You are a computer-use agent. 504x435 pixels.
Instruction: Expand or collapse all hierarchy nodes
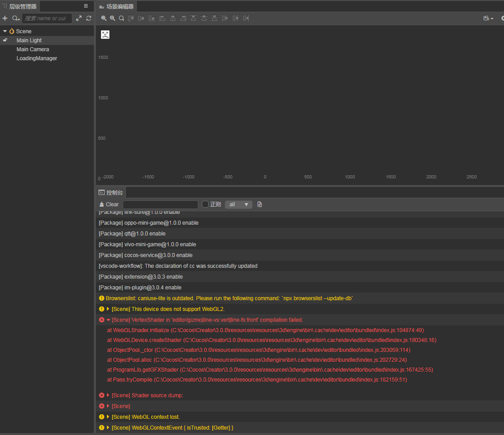(79, 18)
